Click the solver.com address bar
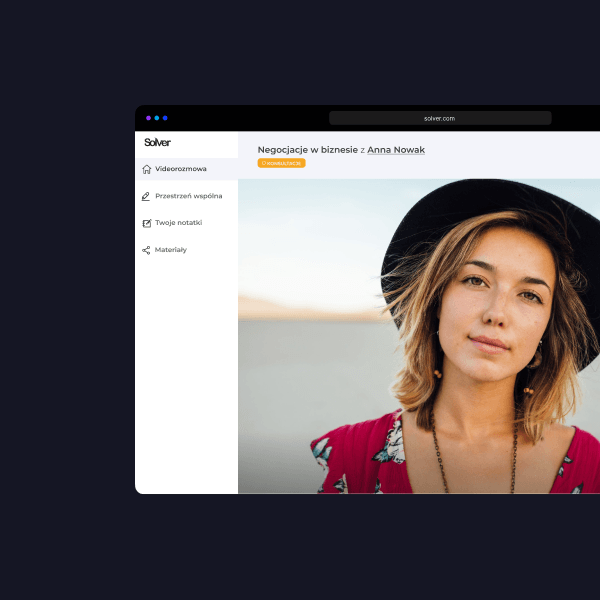This screenshot has height=600, width=600. pos(440,118)
